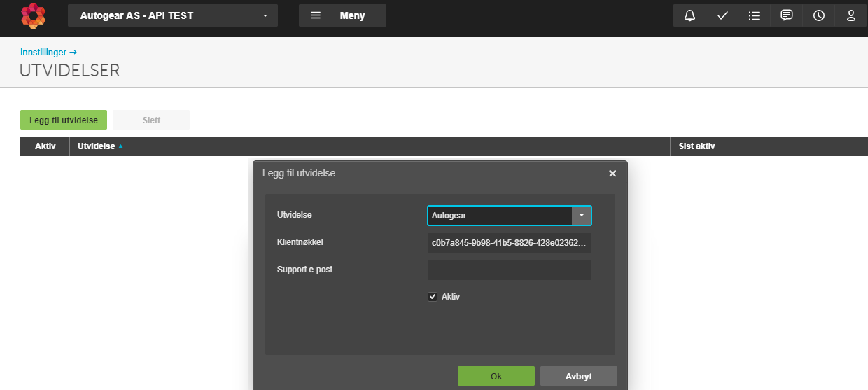
Task: Open notifications bell icon
Action: pyautogui.click(x=689, y=15)
